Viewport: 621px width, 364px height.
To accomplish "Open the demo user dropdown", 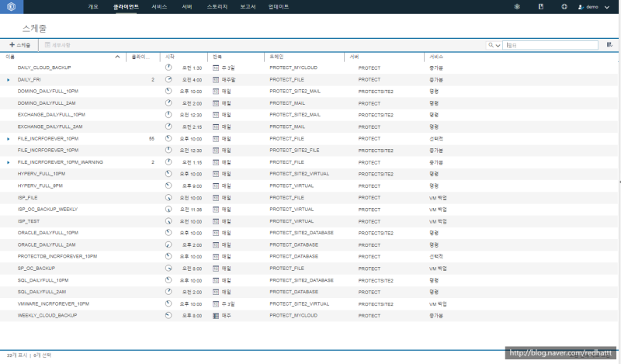I will 593,7.
